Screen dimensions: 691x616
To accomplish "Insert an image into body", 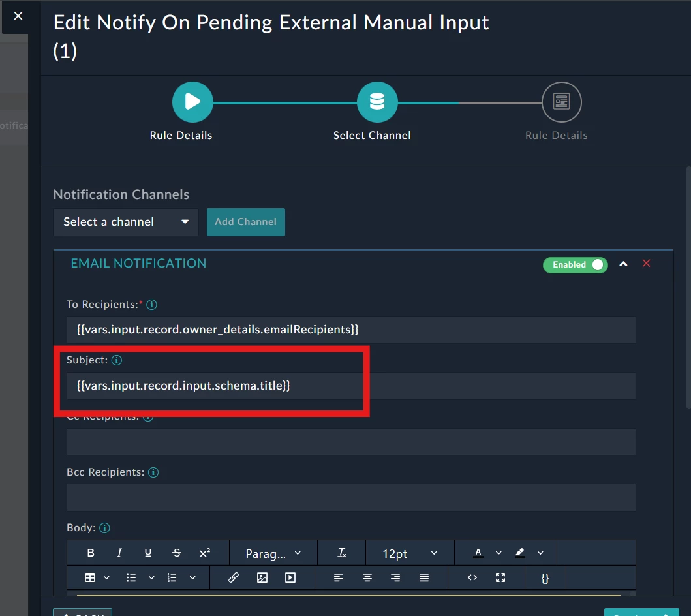I will (x=262, y=577).
